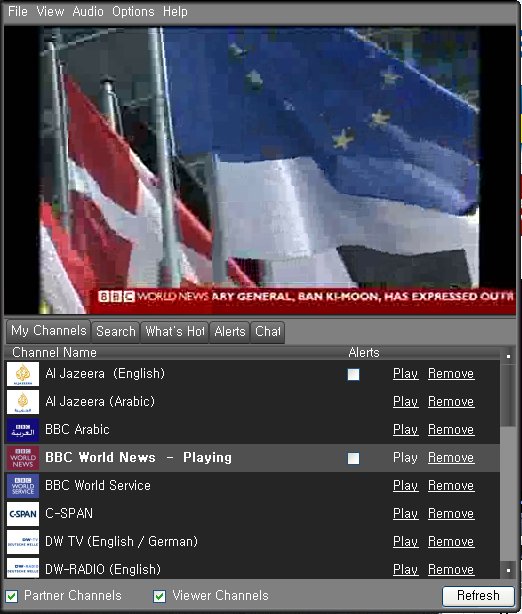This screenshot has height=614, width=522.
Task: Click the BBC World Service channel logo
Action: point(23,486)
